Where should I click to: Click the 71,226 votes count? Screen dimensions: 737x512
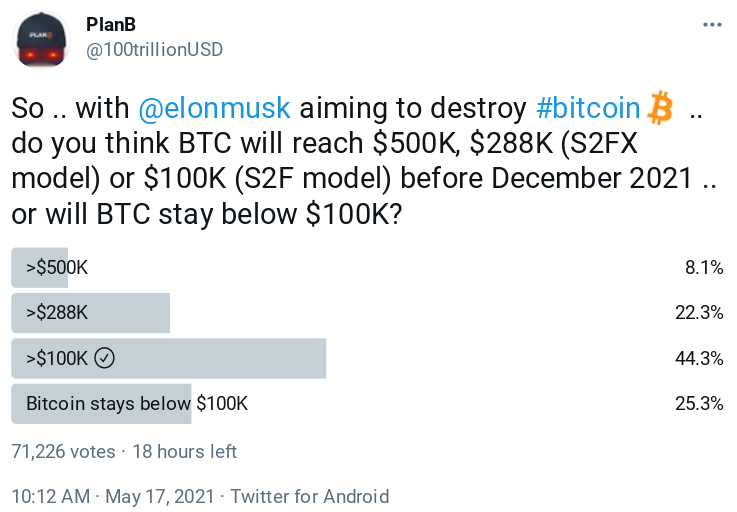[63, 452]
